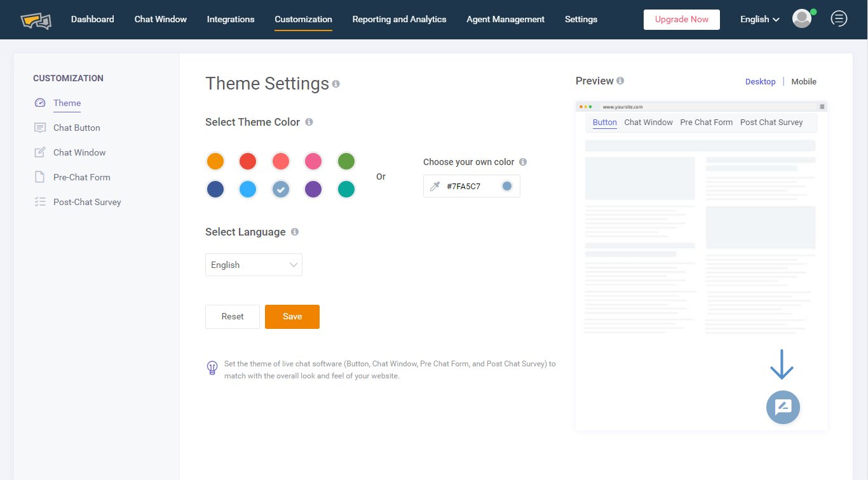The image size is (868, 480).
Task: Click the lightbulb tip icon
Action: (x=212, y=368)
